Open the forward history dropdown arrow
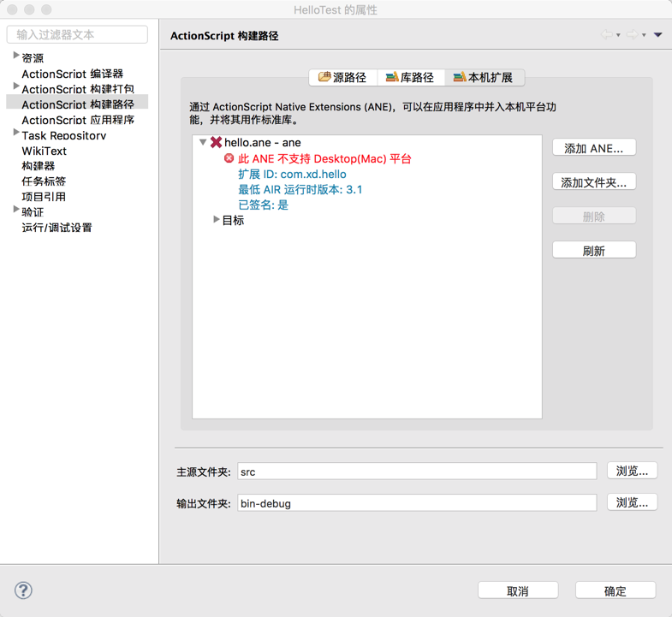Viewport: 672px width, 617px height. tap(644, 35)
